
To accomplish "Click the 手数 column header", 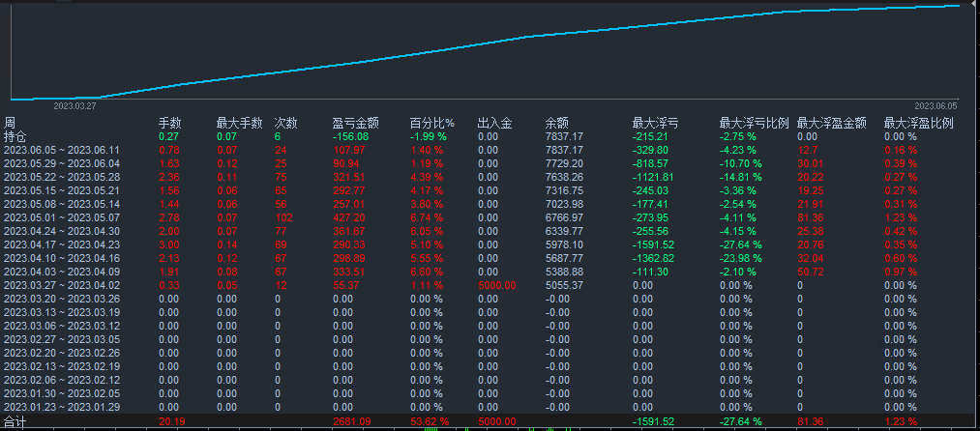I will (x=170, y=123).
